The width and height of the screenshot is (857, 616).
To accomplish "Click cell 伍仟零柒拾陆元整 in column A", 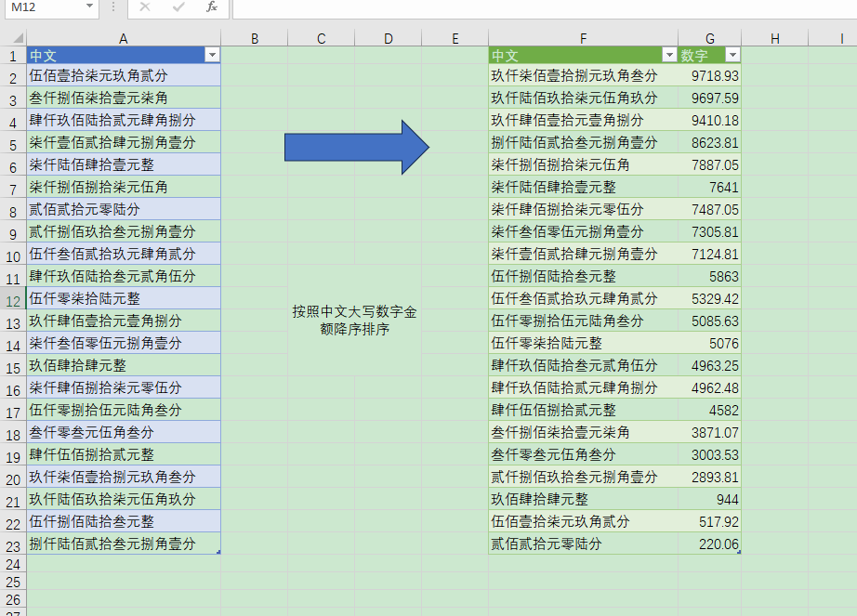I will click(x=124, y=298).
